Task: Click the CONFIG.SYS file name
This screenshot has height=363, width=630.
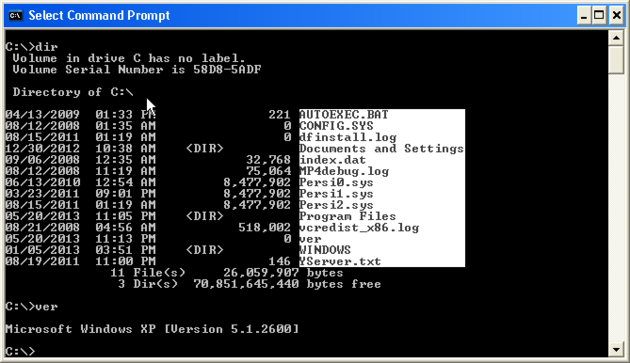Action: pos(336,126)
